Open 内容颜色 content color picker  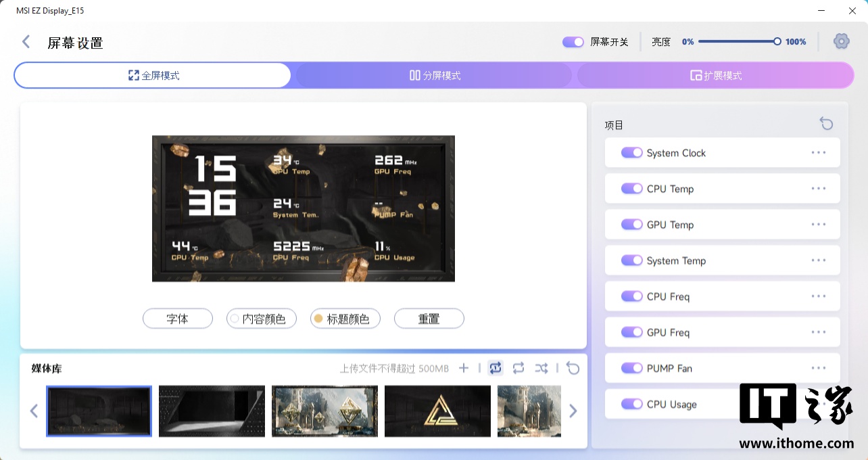point(262,319)
